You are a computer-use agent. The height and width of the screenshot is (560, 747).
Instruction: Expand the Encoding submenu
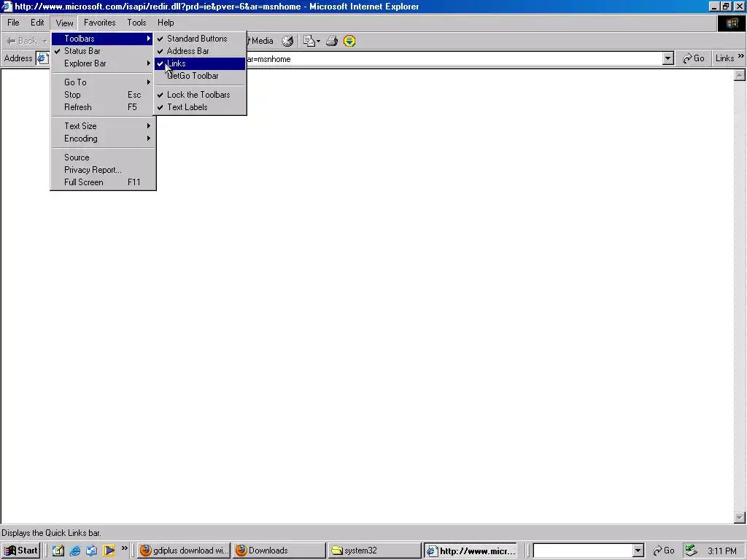click(103, 139)
